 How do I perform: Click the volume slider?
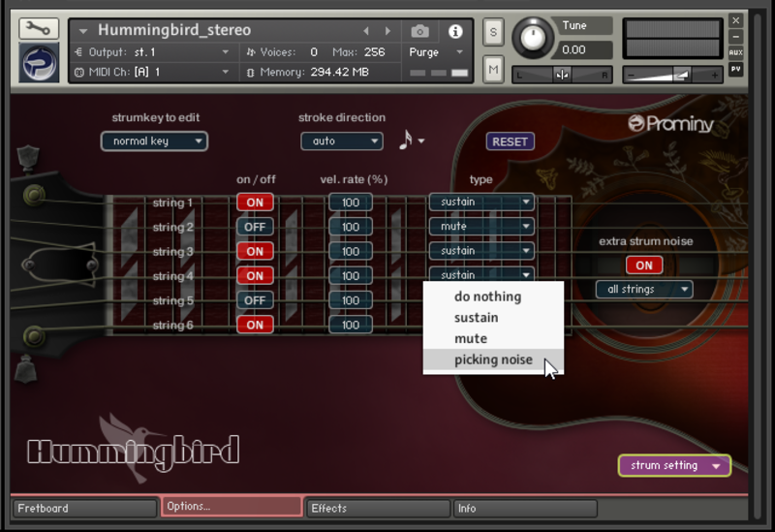coord(672,76)
